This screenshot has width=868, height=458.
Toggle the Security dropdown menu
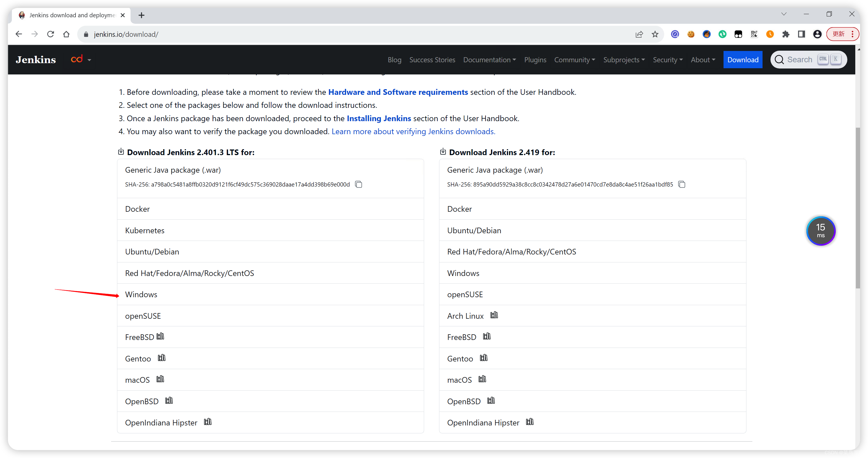[667, 60]
